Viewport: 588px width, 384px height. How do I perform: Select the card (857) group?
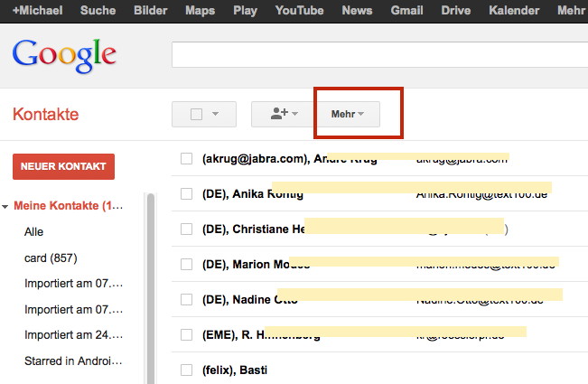(x=51, y=258)
